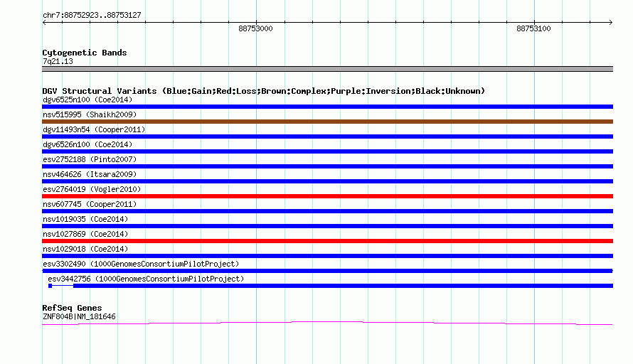Open variant nsv1027869 (Coe2014) label
The width and height of the screenshot is (633, 364).
coord(85,234)
